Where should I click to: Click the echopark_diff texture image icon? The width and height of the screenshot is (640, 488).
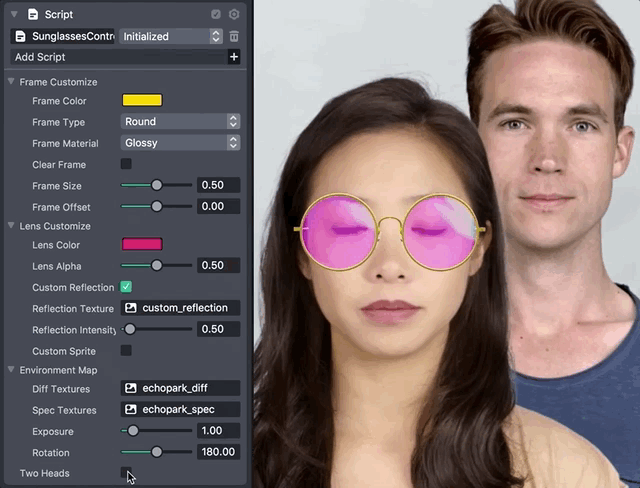point(130,388)
